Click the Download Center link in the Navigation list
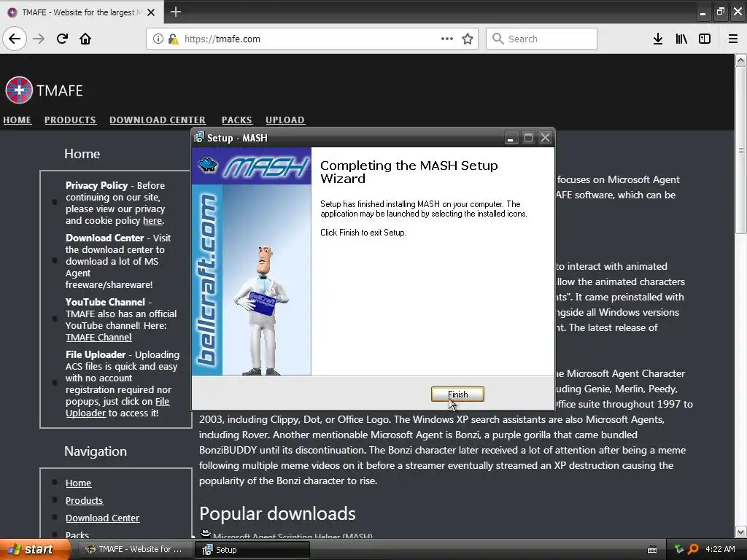This screenshot has height=560, width=747. point(102,518)
